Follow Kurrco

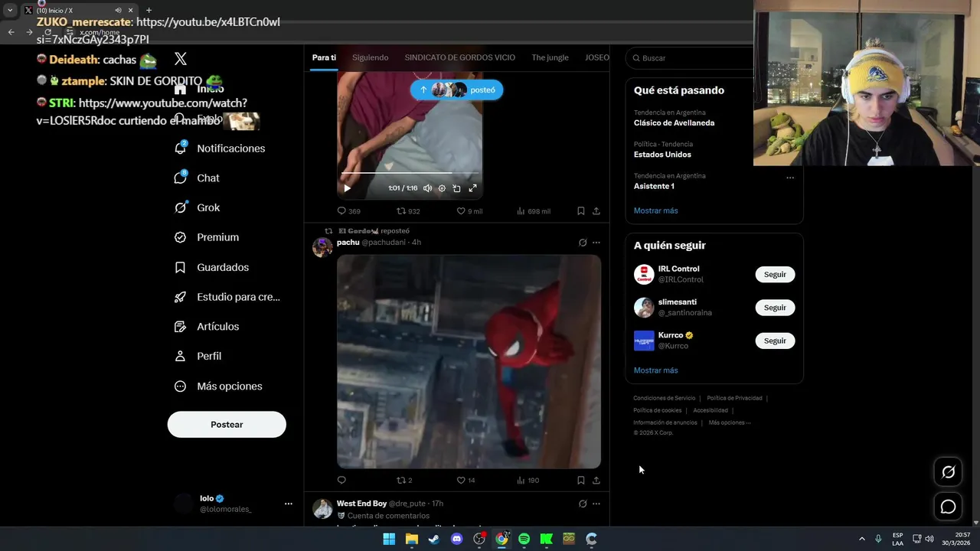click(775, 341)
